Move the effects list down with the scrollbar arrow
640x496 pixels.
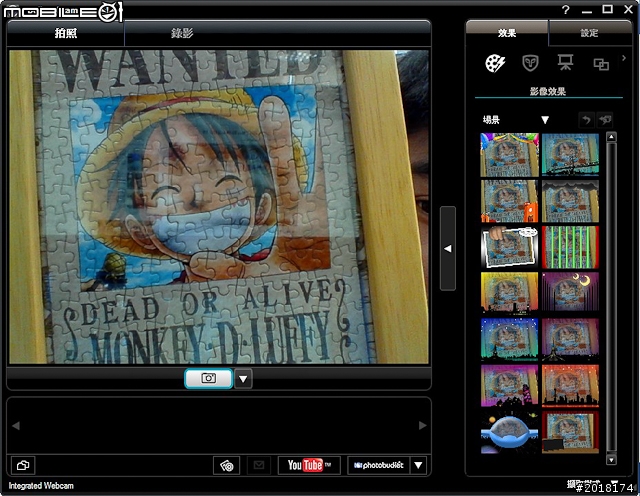[611, 460]
